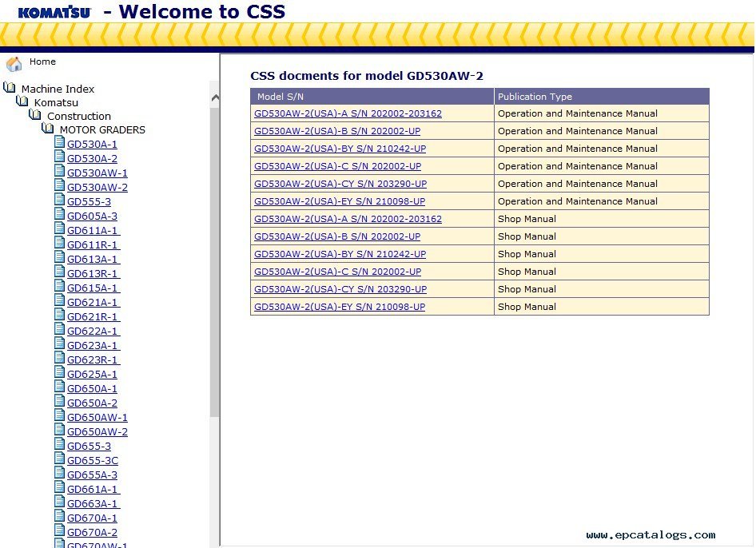Open GD530AW-2(USA)-A Operation and Maintenance Manual
Viewport: 756px width, 548px height.
tap(348, 113)
